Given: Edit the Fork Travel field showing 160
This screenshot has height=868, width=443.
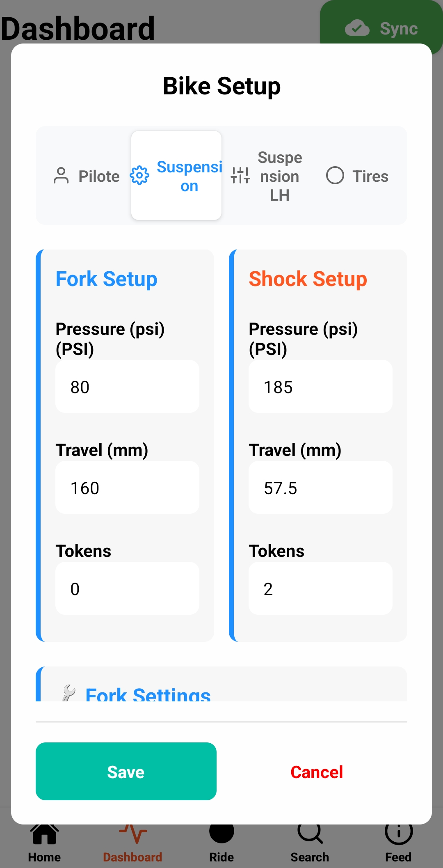Looking at the screenshot, I should coord(127,488).
